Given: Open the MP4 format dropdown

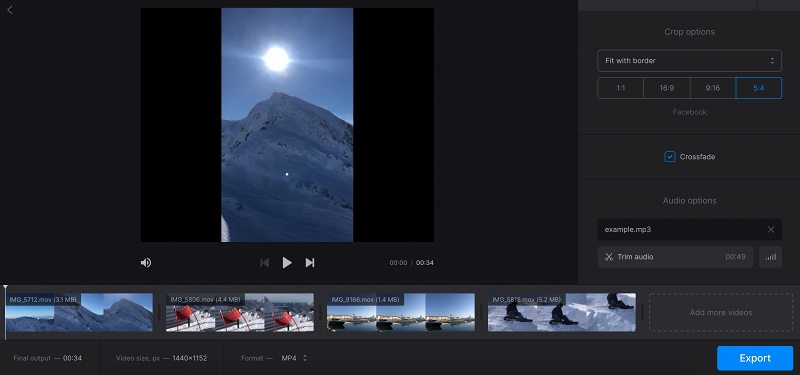Looking at the screenshot, I should (294, 358).
